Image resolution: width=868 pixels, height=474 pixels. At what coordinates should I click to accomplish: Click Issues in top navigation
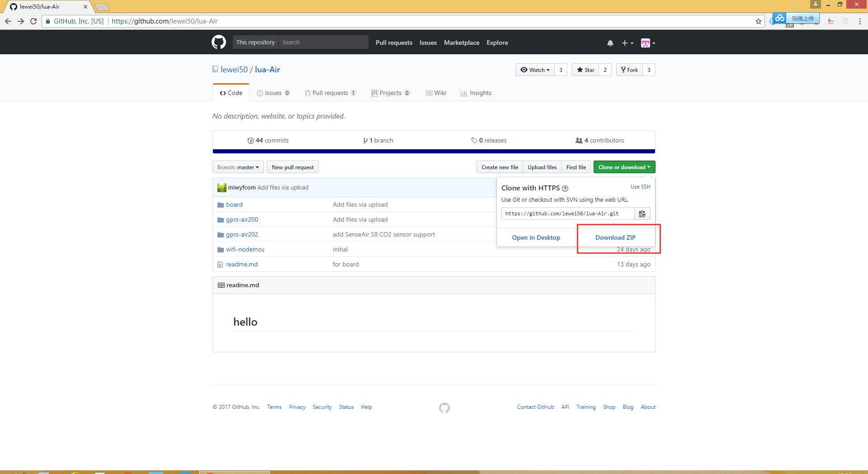point(428,43)
